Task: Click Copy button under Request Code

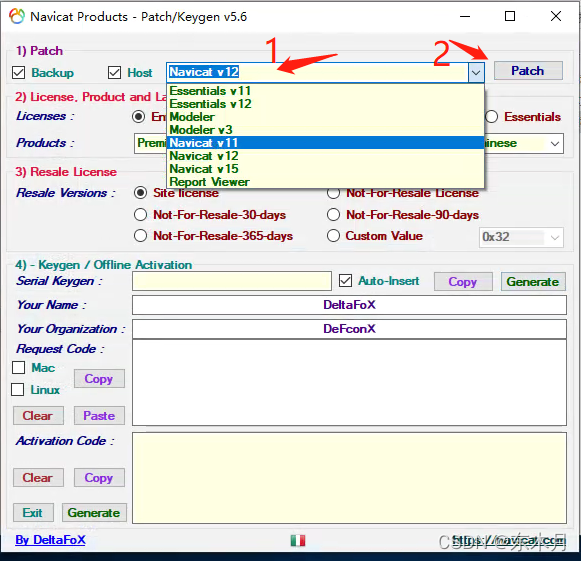Action: pyautogui.click(x=99, y=379)
